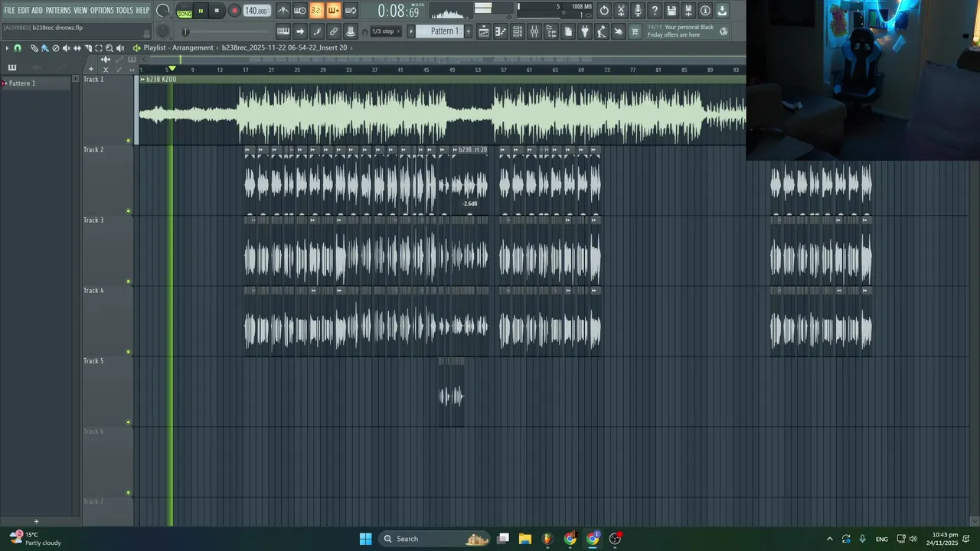Toggle the PAT/SONG mode switch
Screen dimensions: 980x551
pyautogui.click(x=185, y=11)
